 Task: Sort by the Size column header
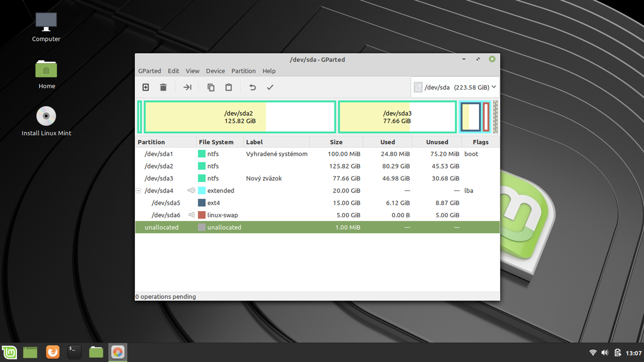(x=336, y=142)
